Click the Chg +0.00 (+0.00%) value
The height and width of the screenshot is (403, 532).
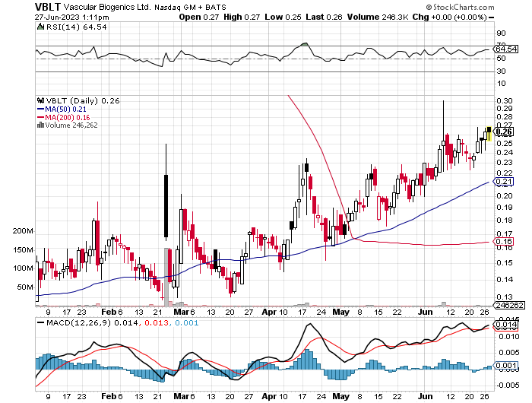coord(450,17)
